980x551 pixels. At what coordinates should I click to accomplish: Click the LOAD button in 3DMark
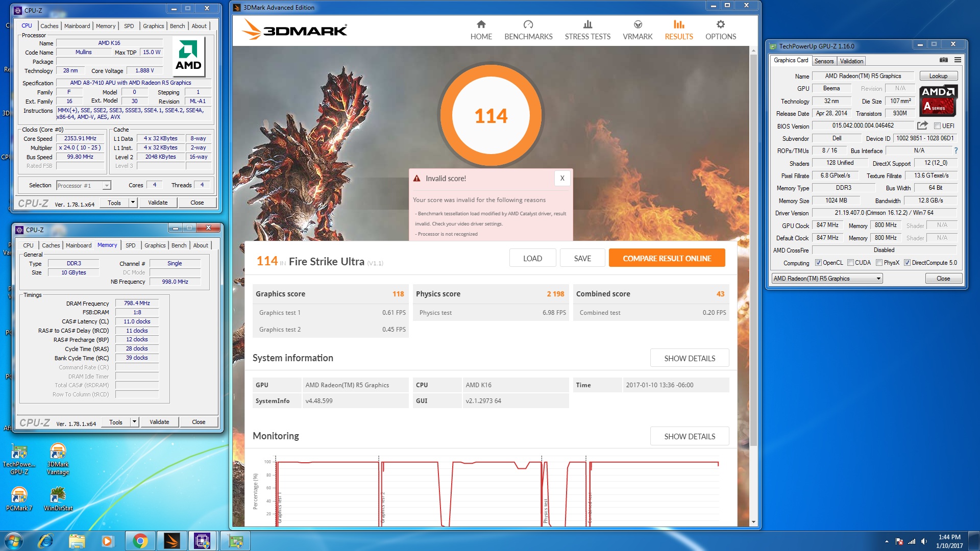click(x=532, y=258)
